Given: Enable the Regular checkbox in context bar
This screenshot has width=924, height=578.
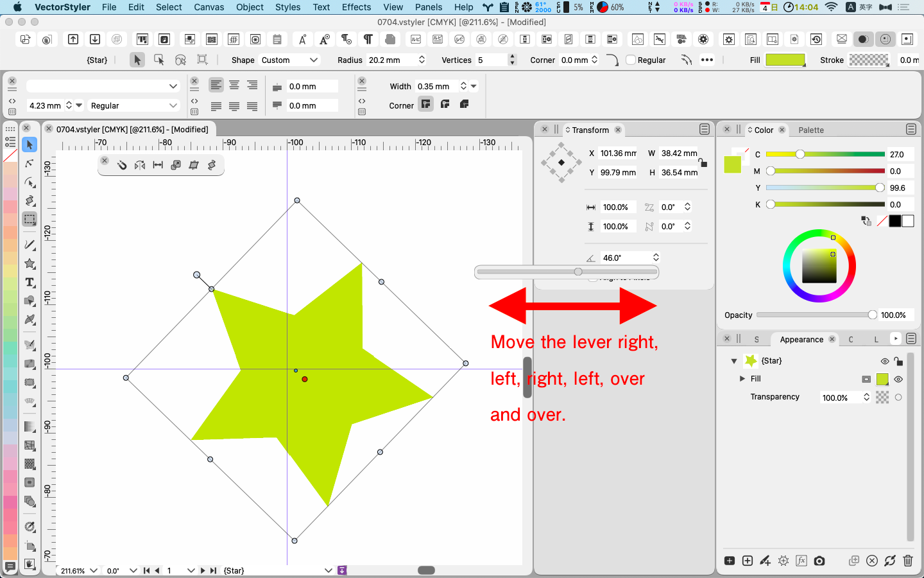Looking at the screenshot, I should pyautogui.click(x=631, y=60).
